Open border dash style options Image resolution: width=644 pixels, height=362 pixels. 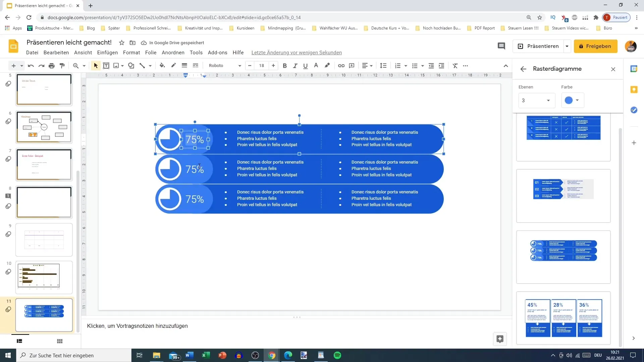pos(196,66)
